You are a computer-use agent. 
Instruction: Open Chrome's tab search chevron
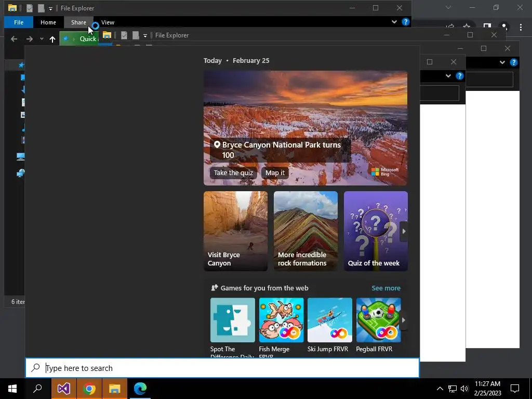448,7
